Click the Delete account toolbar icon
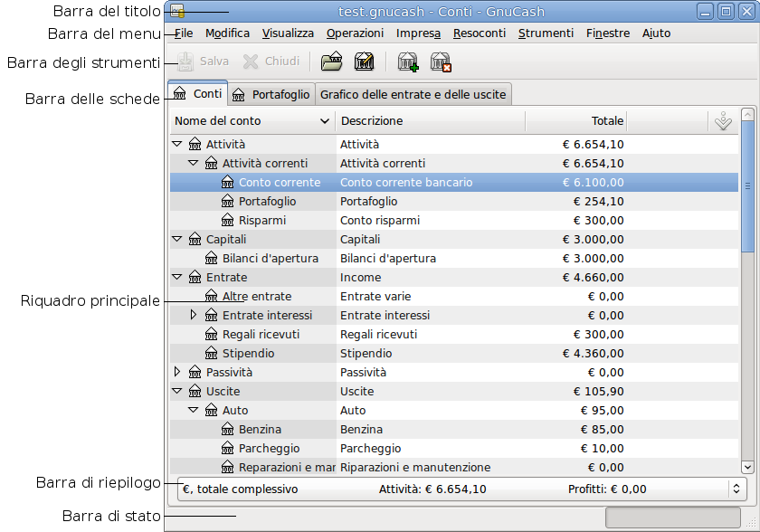The height and width of the screenshot is (532, 760). coord(441,62)
